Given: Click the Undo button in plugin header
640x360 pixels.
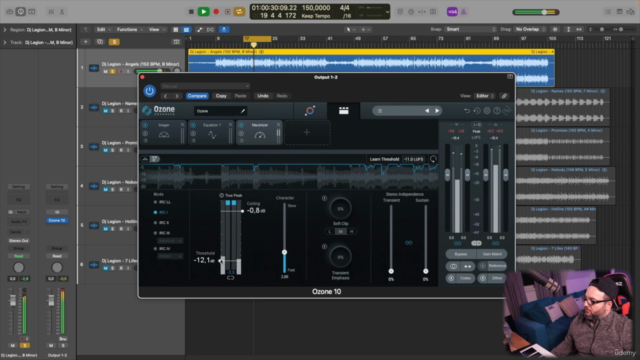Looking at the screenshot, I should tap(263, 96).
